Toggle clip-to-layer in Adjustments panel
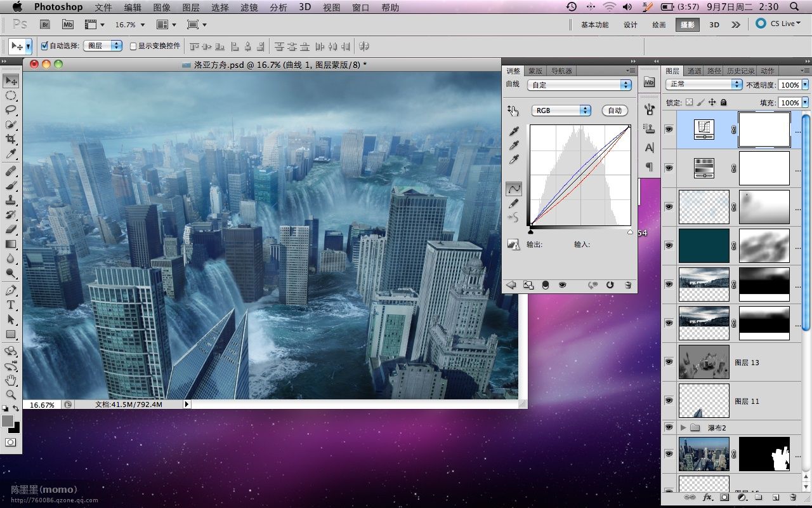 pos(544,285)
